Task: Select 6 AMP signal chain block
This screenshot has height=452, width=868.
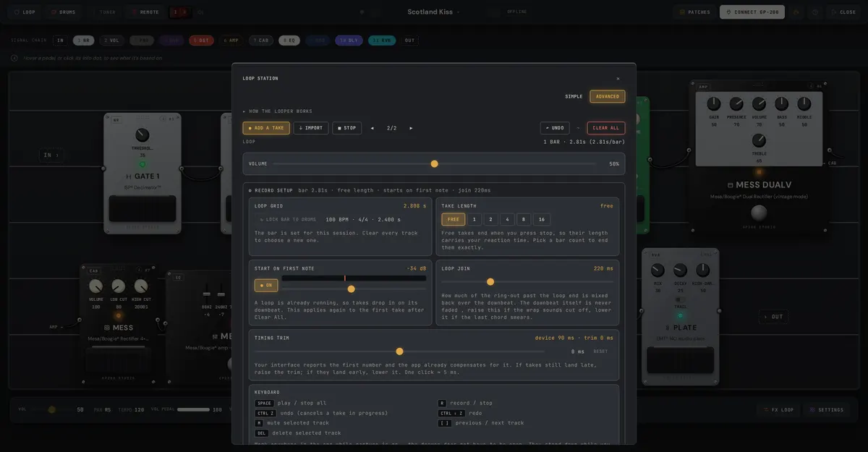Action: click(231, 40)
